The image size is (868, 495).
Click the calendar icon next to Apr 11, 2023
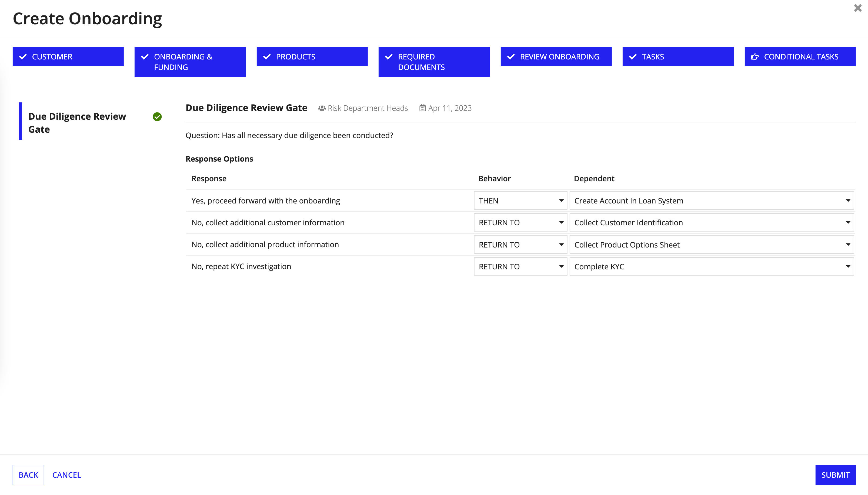click(x=423, y=108)
